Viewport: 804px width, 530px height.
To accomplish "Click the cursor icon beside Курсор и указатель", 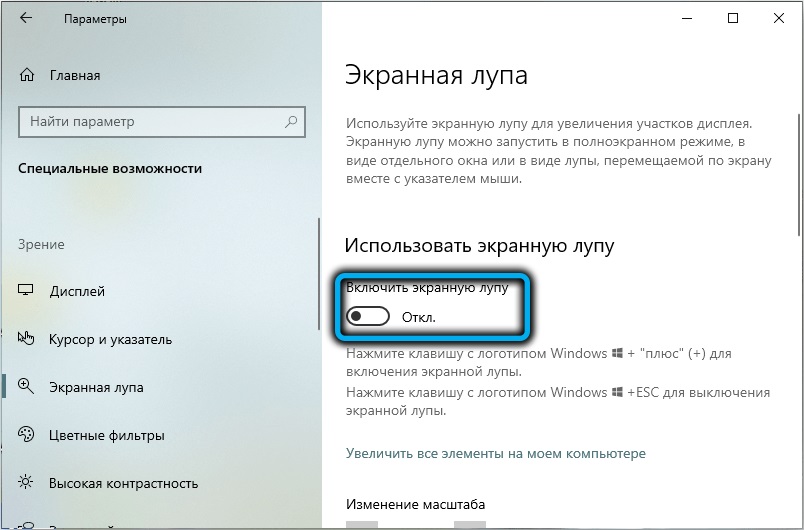I will pyautogui.click(x=27, y=339).
